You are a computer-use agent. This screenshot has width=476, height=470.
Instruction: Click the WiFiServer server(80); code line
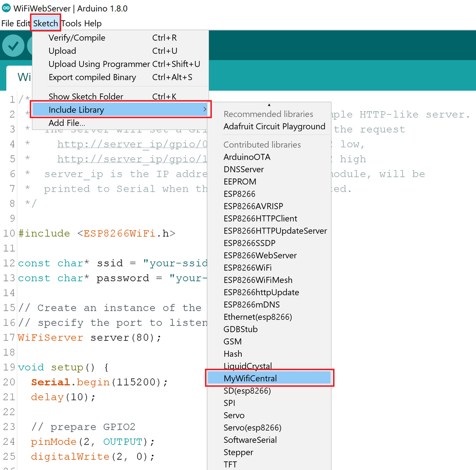tap(89, 337)
